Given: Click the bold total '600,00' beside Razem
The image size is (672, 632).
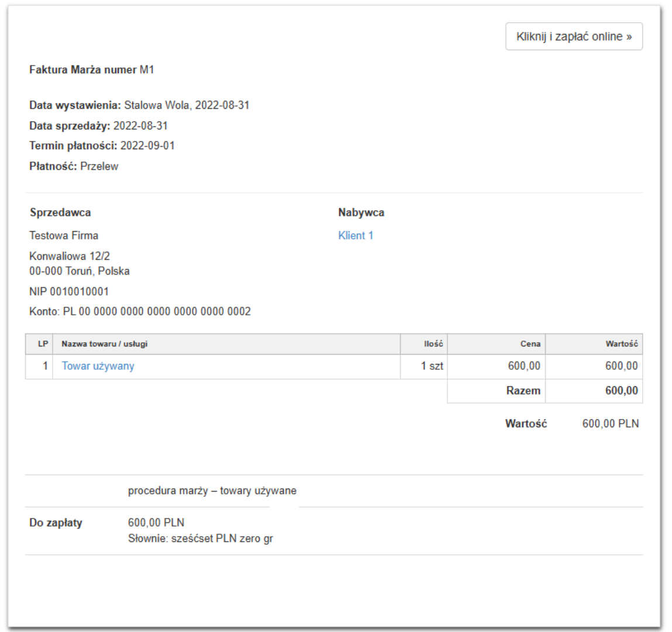Looking at the screenshot, I should [x=622, y=390].
